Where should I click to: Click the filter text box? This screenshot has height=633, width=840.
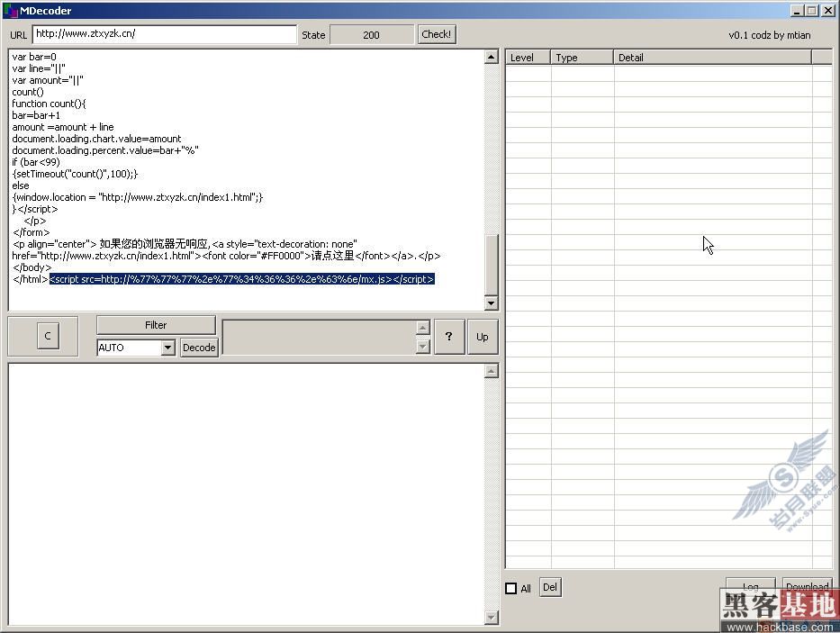[x=320, y=337]
